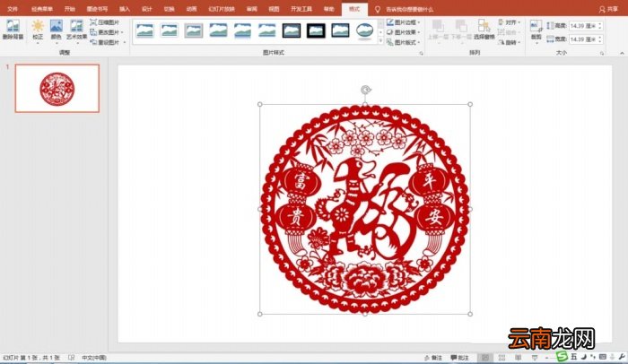The width and height of the screenshot is (628, 364).
Task: Select the Format (格式) tab
Action: click(354, 9)
